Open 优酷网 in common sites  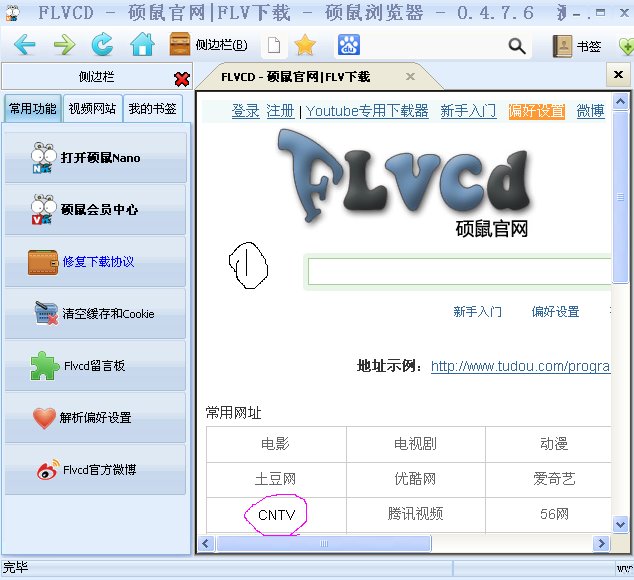pyautogui.click(x=415, y=479)
